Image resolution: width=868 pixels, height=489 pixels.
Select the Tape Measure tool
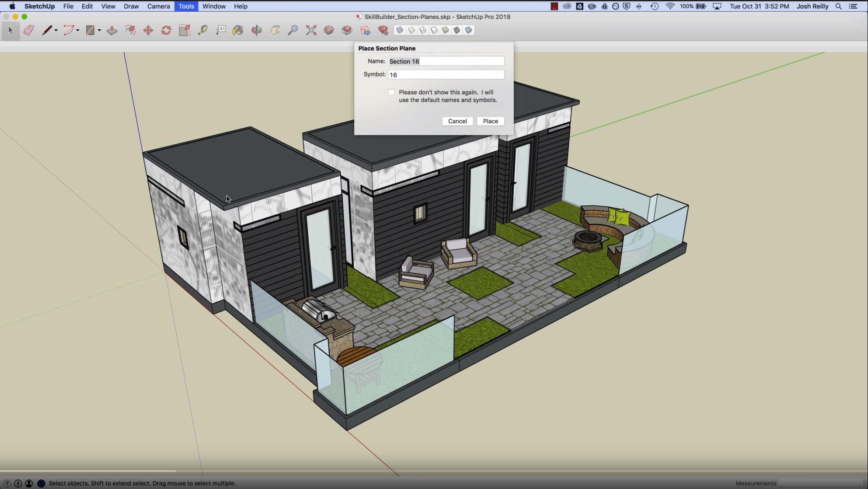click(202, 30)
